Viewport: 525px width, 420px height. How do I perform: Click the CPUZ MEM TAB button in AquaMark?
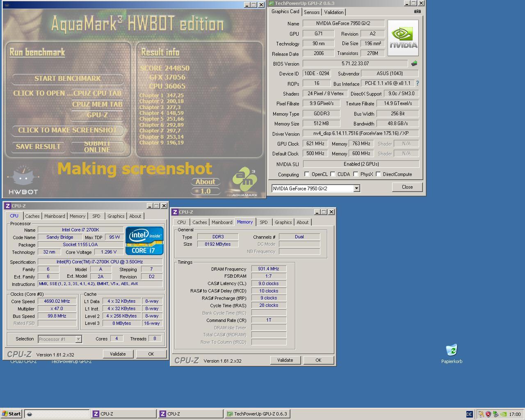pyautogui.click(x=97, y=104)
